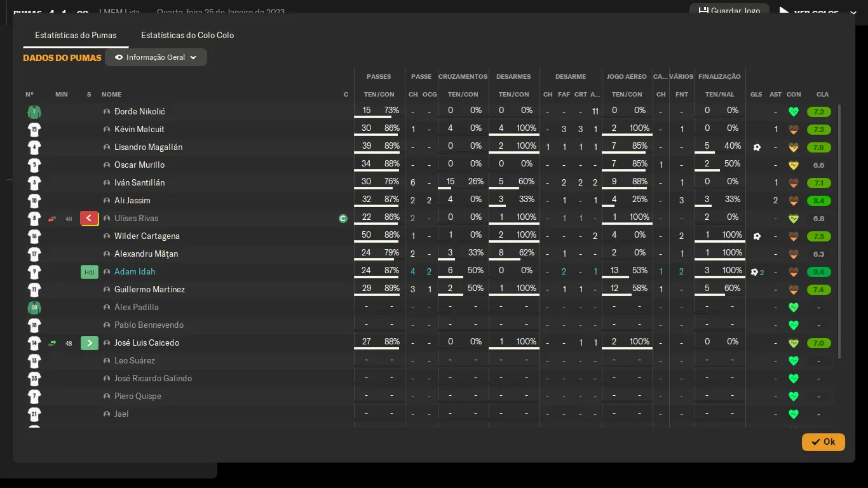Click Álex Padilla's green keeper shirt icon
This screenshot has height=488, width=868.
click(x=34, y=308)
